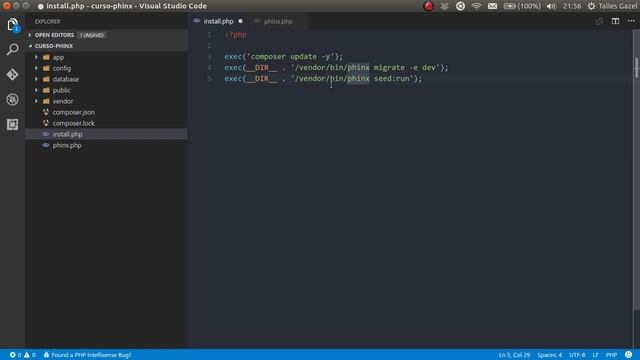Image resolution: width=640 pixels, height=360 pixels.
Task: Click the open changes icon in editor toolbar
Action: 599,21
